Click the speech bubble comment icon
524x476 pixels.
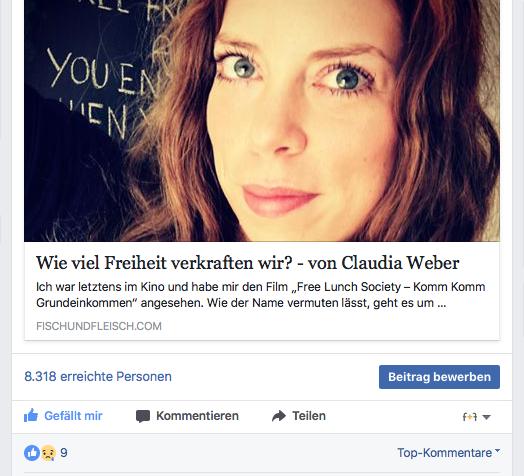[x=143, y=416]
